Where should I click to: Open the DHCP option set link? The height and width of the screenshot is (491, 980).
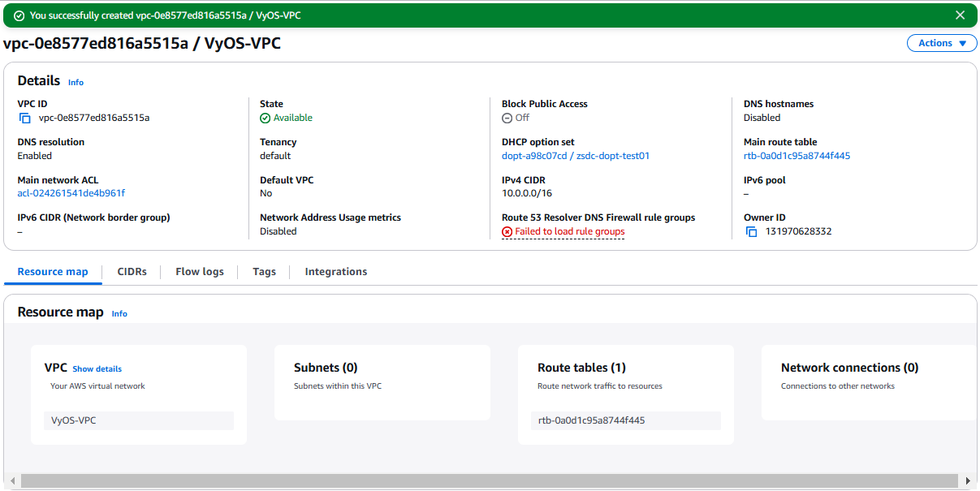pyautogui.click(x=575, y=156)
